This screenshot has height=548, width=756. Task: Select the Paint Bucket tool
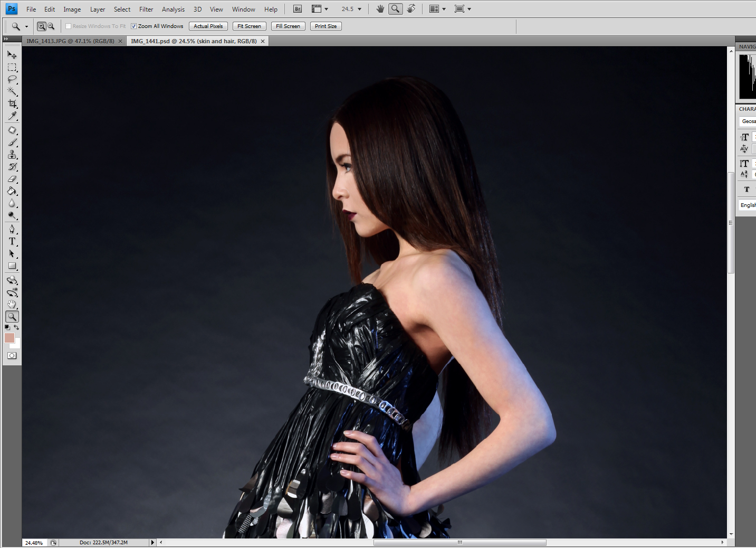12,191
